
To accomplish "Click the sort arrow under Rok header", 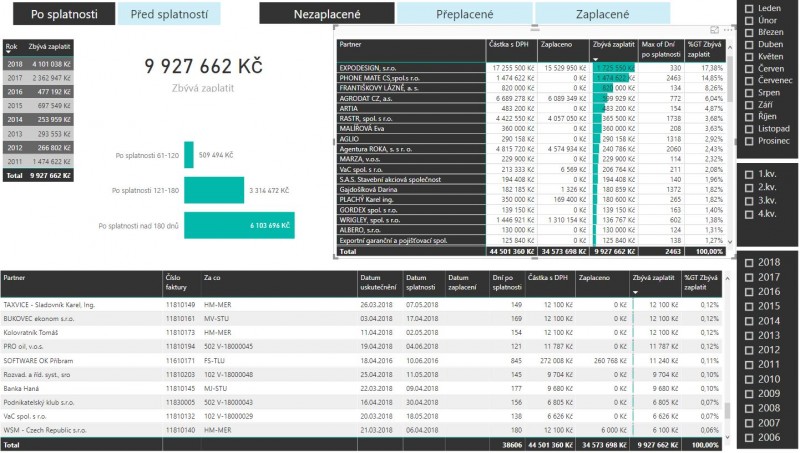I will click(9, 53).
